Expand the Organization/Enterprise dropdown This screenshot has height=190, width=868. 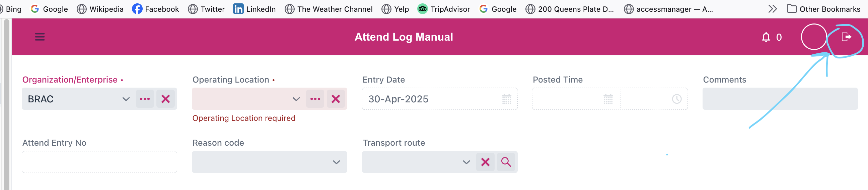tap(126, 99)
